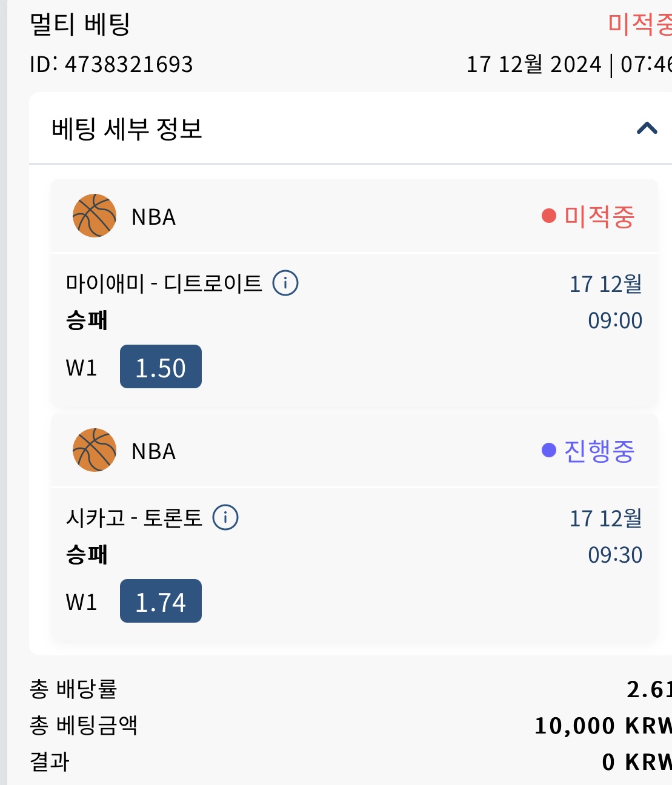Click the 진행중 status label
Viewport: 672px width, 785px height.
[599, 451]
